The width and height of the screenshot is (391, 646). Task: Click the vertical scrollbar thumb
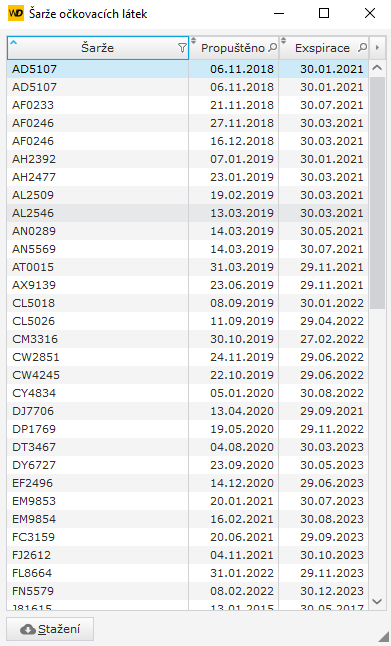click(x=377, y=192)
